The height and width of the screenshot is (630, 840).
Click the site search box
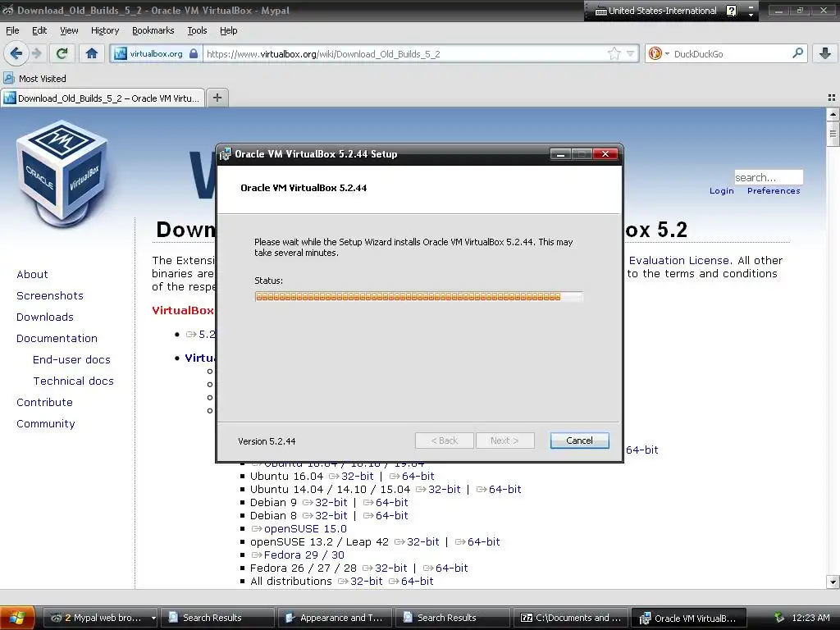point(768,177)
